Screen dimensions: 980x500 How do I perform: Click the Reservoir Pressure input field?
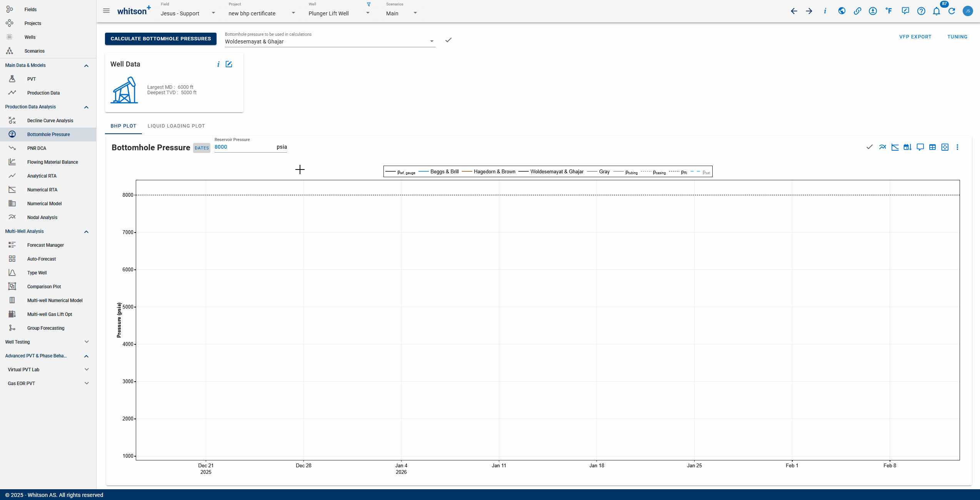(x=244, y=147)
